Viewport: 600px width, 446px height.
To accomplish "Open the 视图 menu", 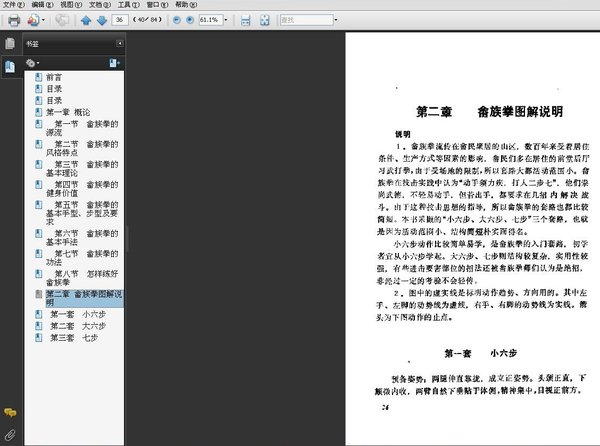I will (x=71, y=5).
